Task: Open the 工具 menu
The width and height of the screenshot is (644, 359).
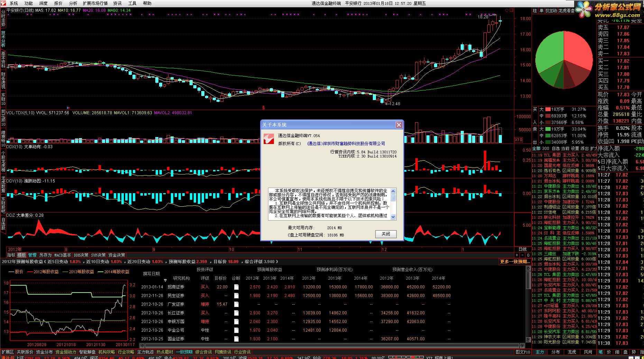Action: pyautogui.click(x=132, y=3)
